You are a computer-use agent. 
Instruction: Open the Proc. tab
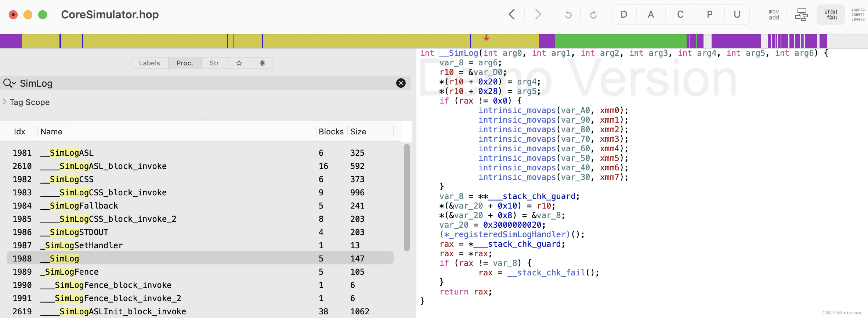click(x=185, y=63)
